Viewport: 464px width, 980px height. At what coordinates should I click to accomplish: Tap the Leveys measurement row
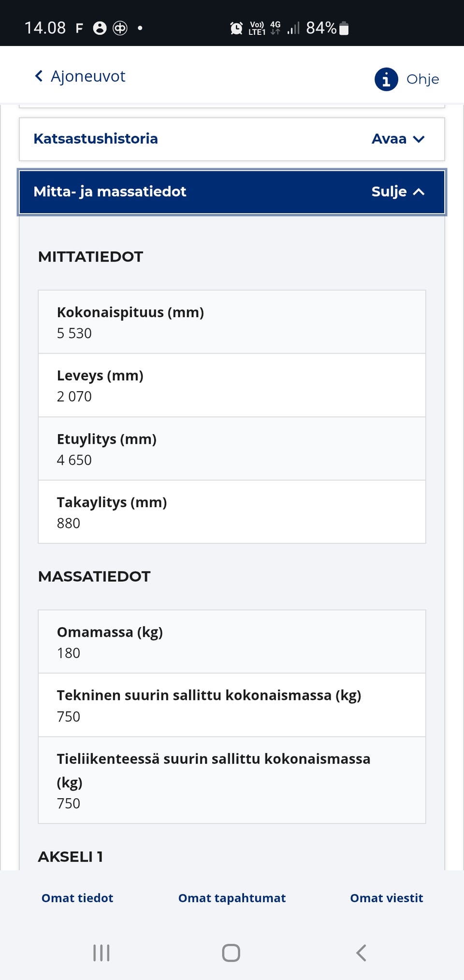coord(232,385)
